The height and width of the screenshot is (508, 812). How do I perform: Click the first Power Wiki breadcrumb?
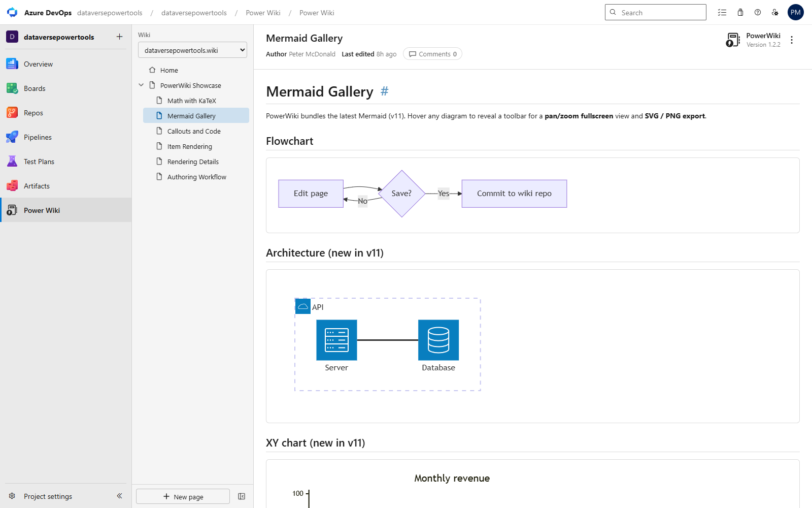pyautogui.click(x=263, y=13)
